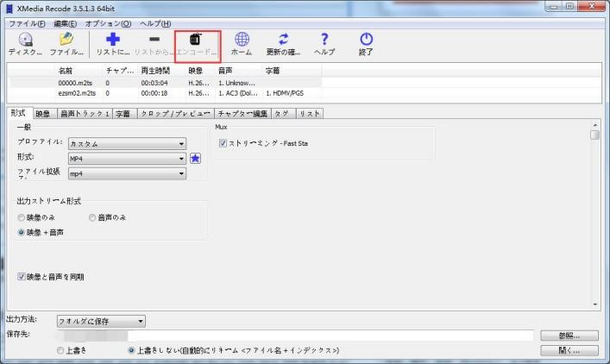Click the 参照 browse button

569,336
